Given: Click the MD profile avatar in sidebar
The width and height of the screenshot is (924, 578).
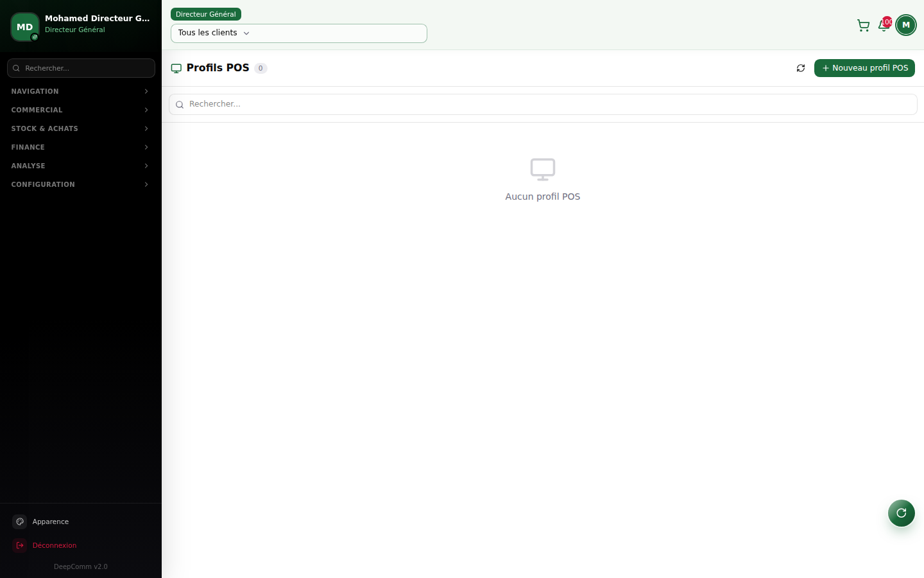Looking at the screenshot, I should pyautogui.click(x=25, y=27).
